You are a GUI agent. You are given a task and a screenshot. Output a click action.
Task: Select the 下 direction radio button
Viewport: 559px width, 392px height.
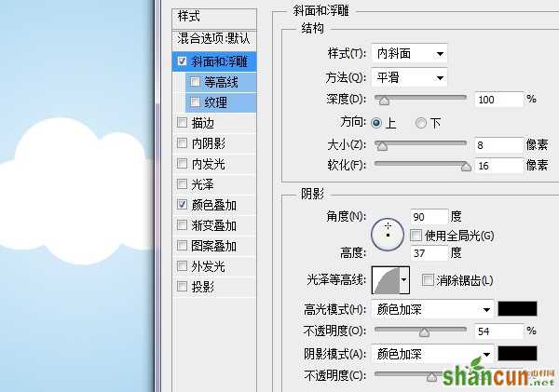[x=421, y=123]
